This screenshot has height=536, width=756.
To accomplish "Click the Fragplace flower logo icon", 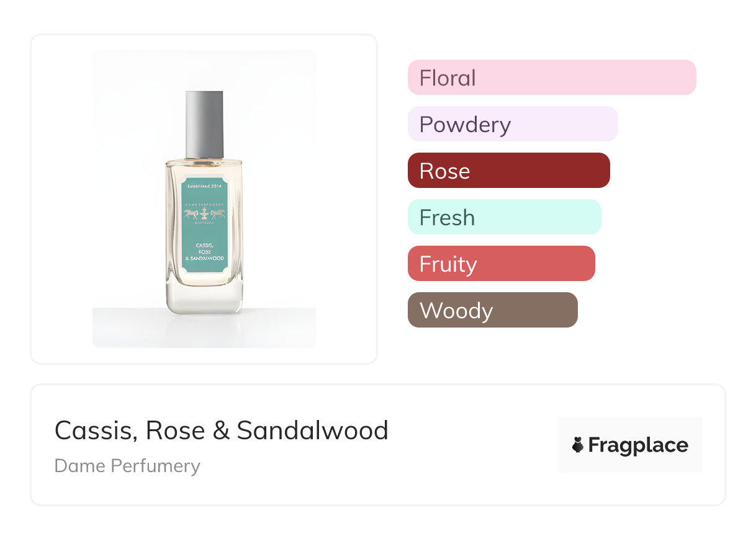I will (578, 445).
